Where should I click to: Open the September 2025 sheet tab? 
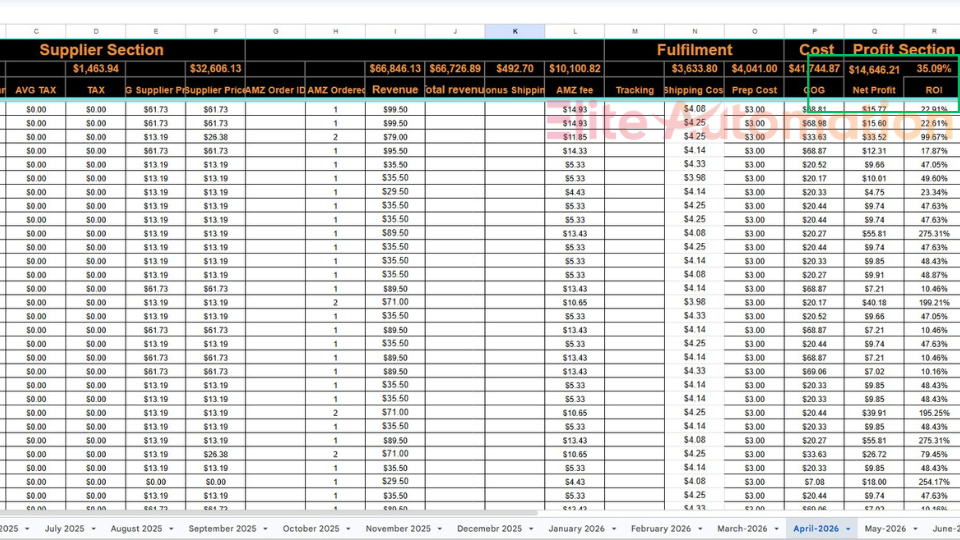(222, 528)
